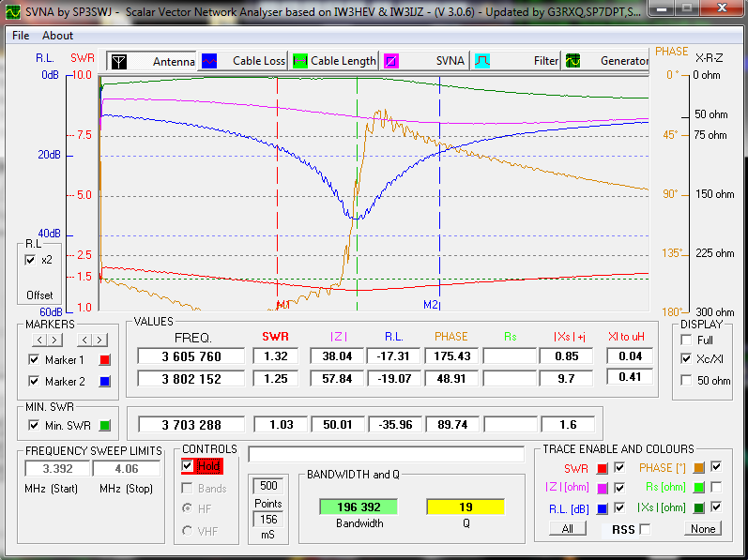Enable the Full display checkbox
Viewport: 748px width, 560px height.
(x=686, y=340)
